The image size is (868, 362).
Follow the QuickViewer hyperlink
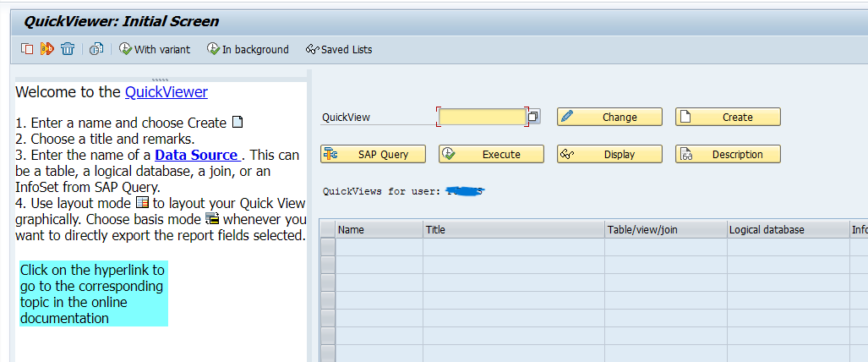pyautogui.click(x=166, y=92)
